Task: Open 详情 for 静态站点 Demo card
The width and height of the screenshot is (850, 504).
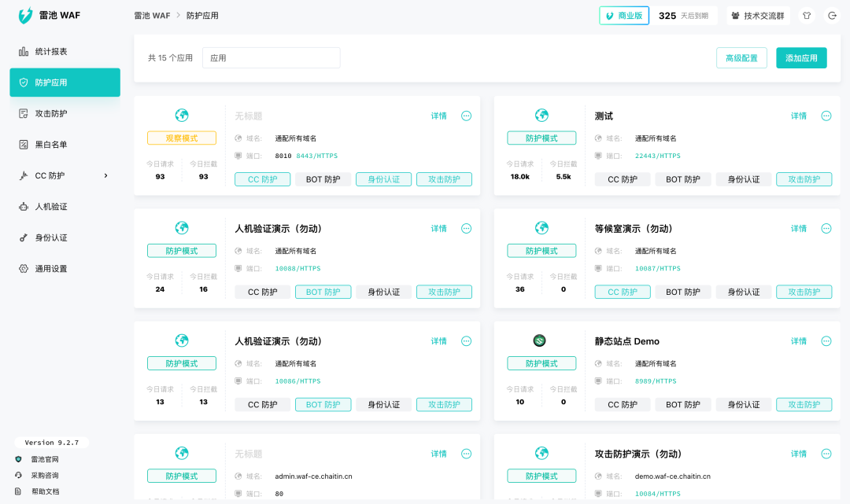Action: coord(799,341)
